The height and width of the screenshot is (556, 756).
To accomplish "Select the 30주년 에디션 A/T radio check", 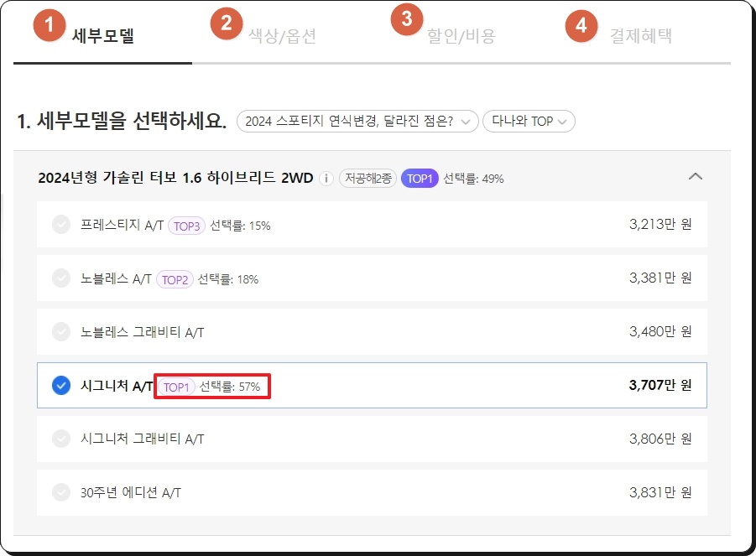I will [61, 492].
